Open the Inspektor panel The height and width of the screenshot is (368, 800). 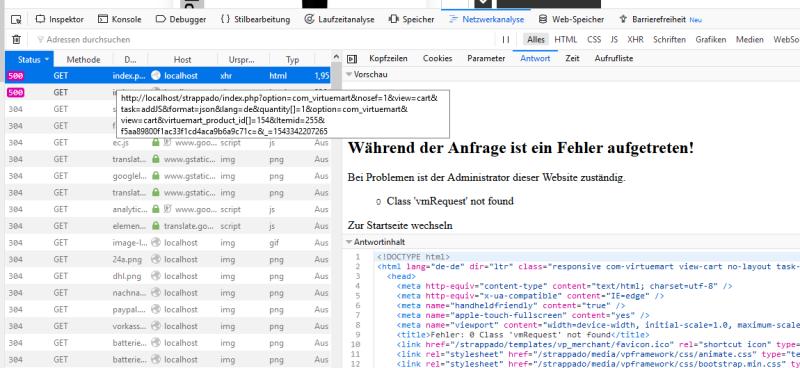pyautogui.click(x=59, y=19)
